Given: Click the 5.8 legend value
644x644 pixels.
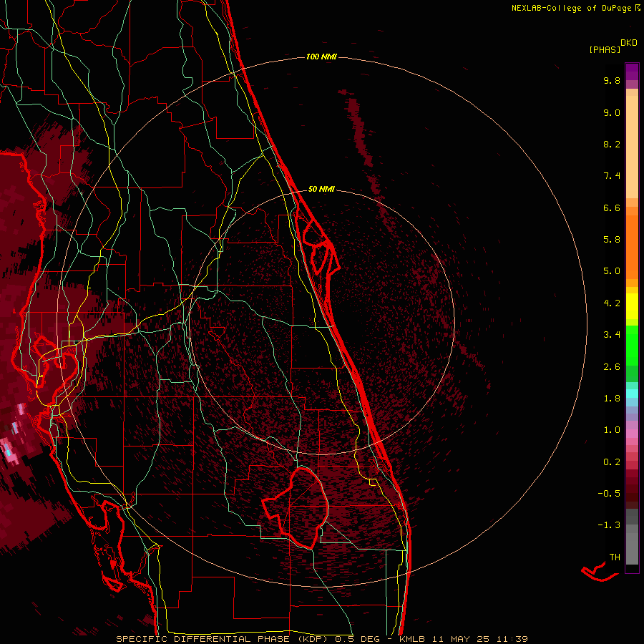Looking at the screenshot, I should (612, 240).
